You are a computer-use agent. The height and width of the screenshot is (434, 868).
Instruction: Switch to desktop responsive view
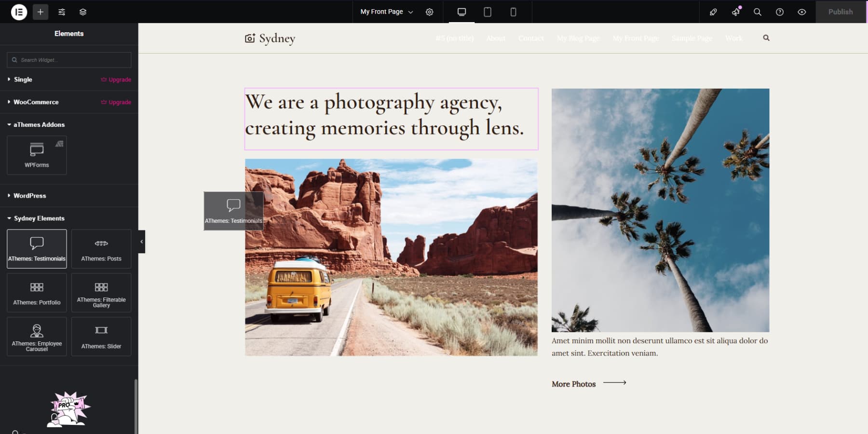(462, 12)
